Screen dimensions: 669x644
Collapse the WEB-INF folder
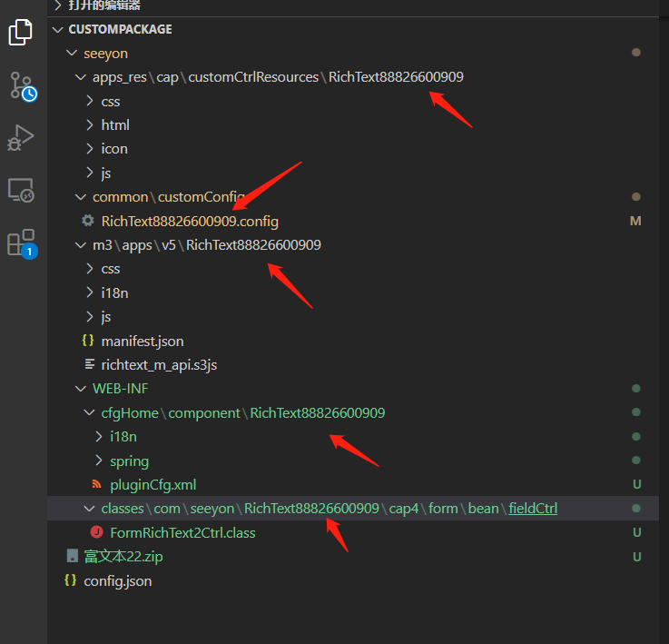[120, 389]
